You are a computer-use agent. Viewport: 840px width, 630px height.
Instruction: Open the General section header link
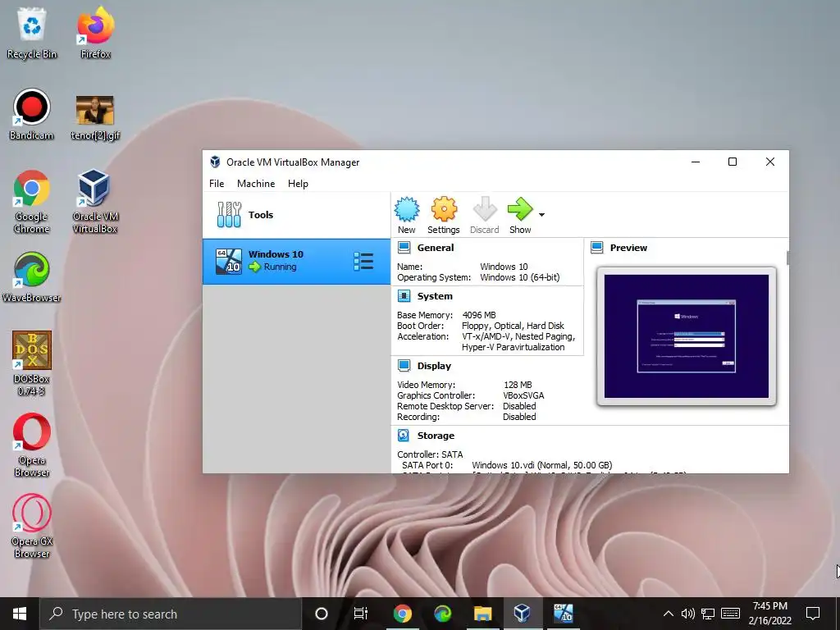point(435,248)
